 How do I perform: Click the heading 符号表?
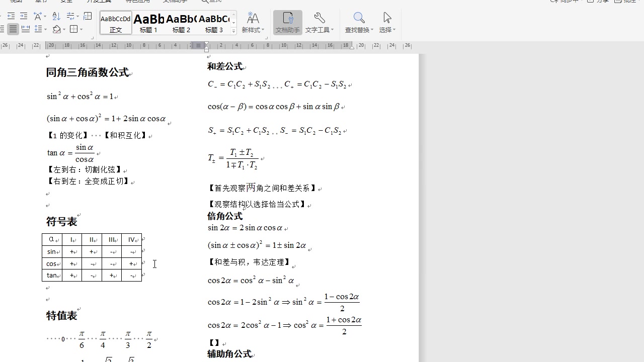pyautogui.click(x=61, y=222)
